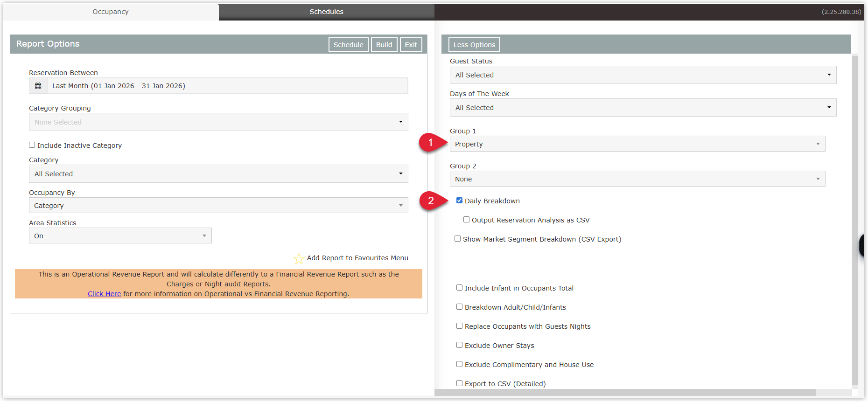Image resolution: width=868 pixels, height=402 pixels.
Task: Tick Exclude Complimentary and House Use
Action: [459, 364]
